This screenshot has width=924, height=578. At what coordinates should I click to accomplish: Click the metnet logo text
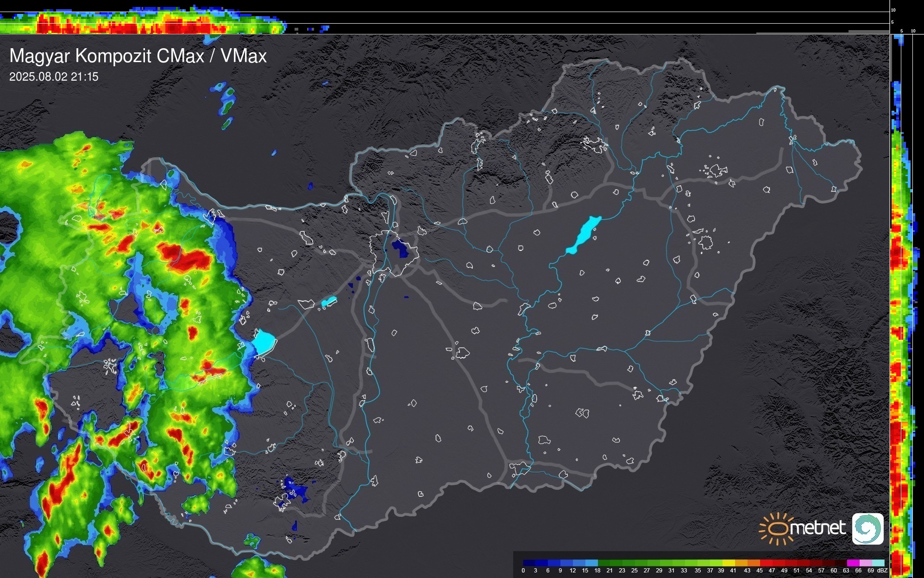(818, 528)
